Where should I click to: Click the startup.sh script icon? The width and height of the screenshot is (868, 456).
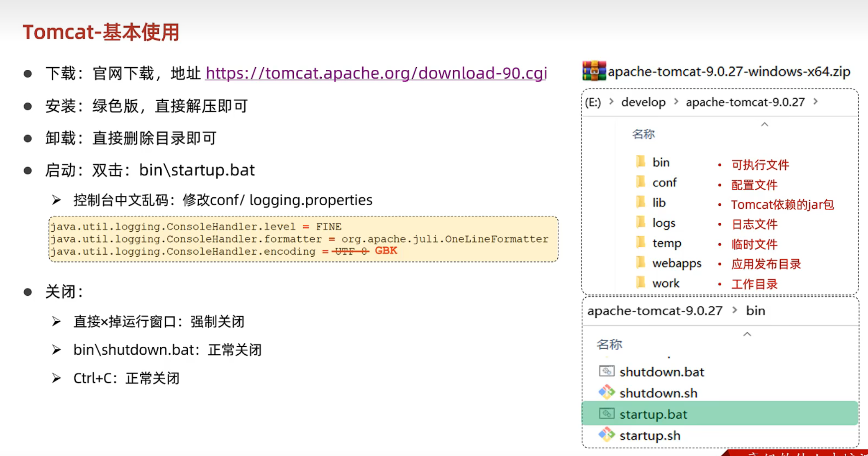607,434
